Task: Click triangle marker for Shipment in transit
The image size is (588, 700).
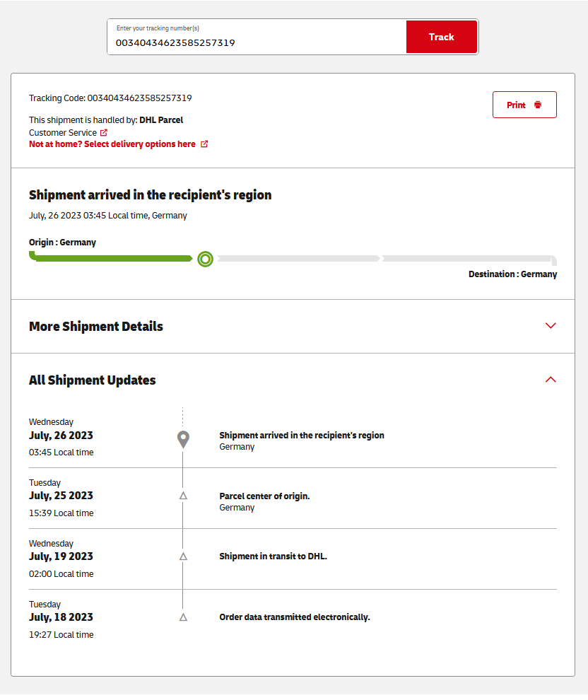Action: 183,556
